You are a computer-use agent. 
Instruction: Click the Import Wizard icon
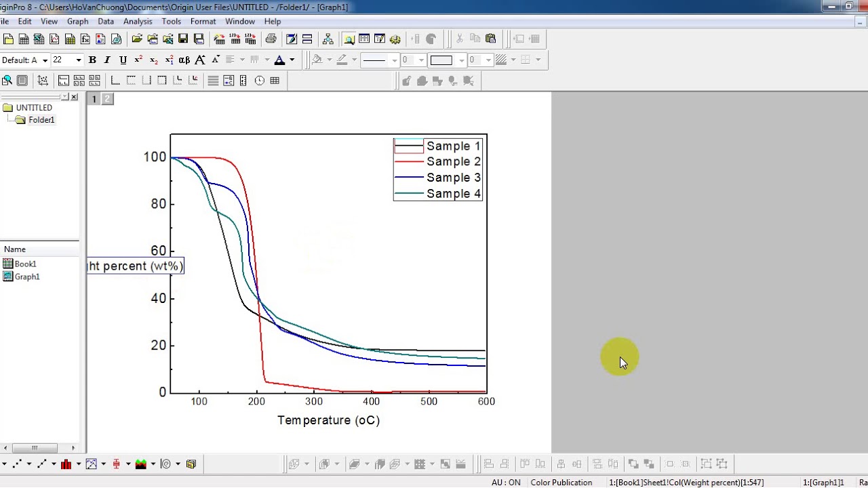click(220, 39)
